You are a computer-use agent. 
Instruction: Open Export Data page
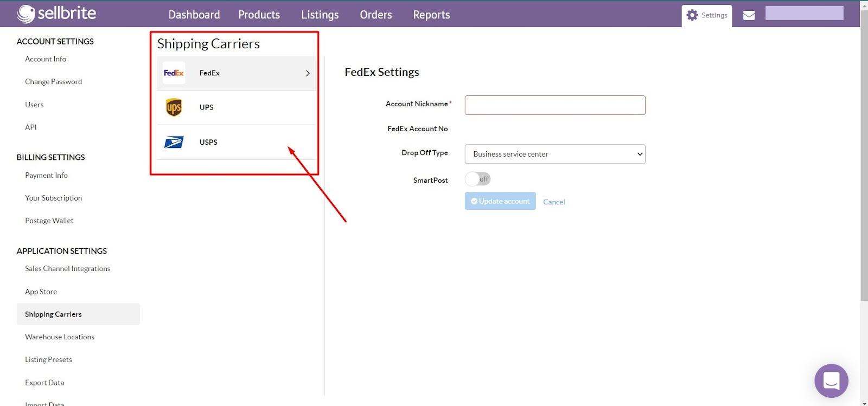tap(44, 383)
